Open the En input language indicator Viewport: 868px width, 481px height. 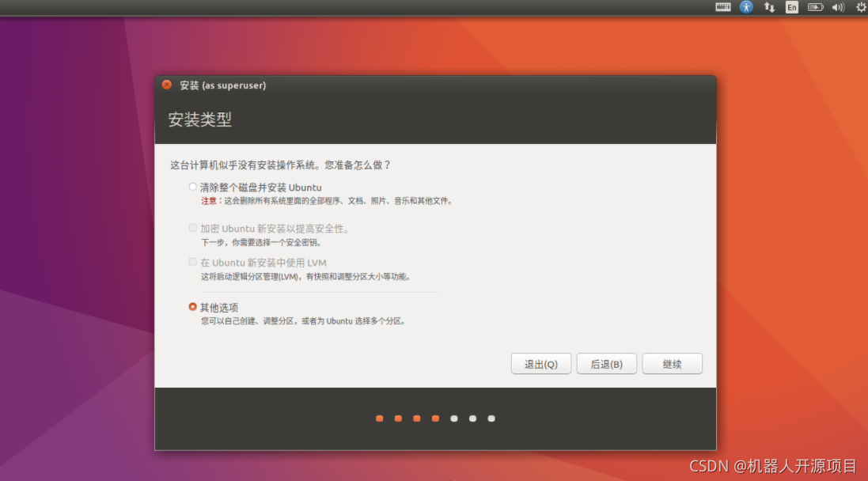click(792, 7)
